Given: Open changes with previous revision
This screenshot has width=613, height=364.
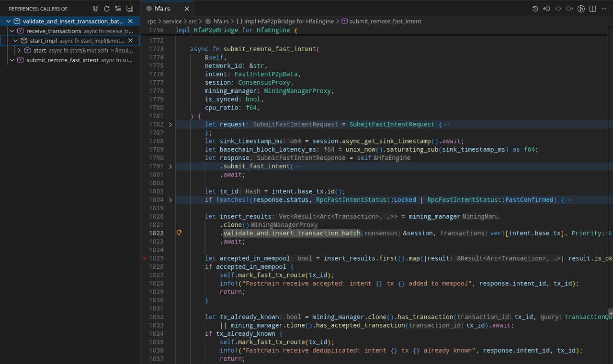Looking at the screenshot, I should coord(547,9).
